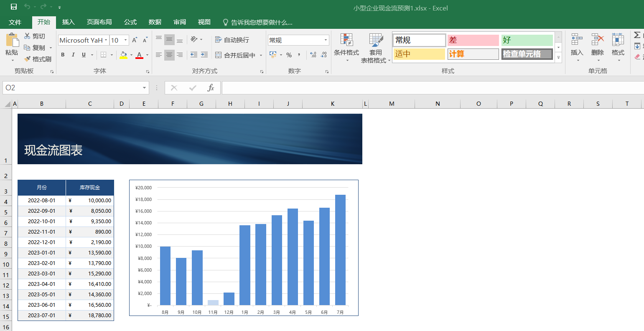Viewport: 644px width, 331px height.
Task: Apply comma style format
Action: (299, 55)
